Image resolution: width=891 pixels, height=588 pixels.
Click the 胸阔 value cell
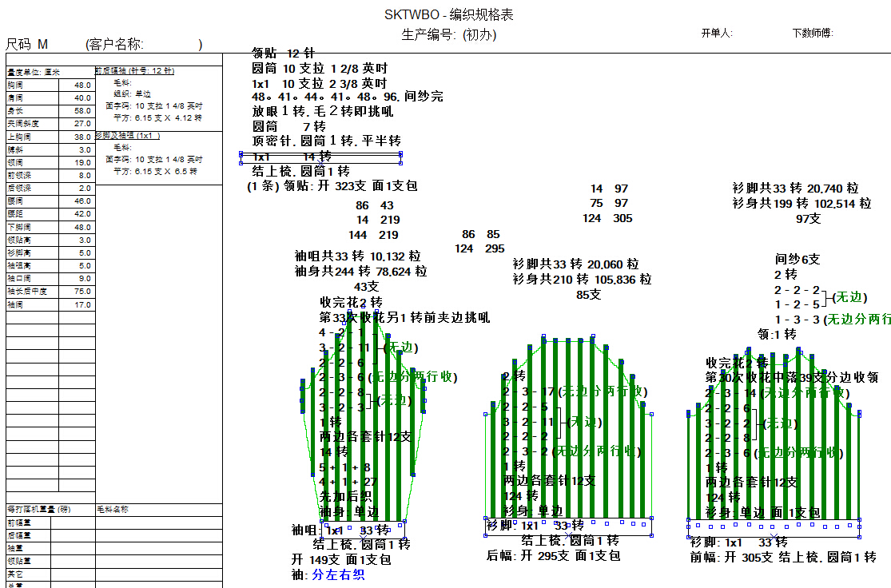pos(77,85)
